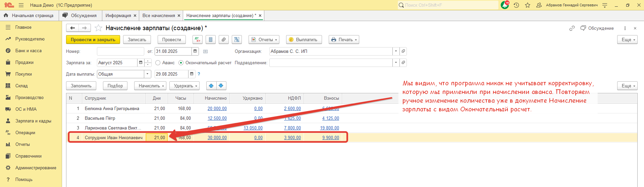This screenshot has width=644, height=187.
Task: Open Зарплата и кадры section
Action: (x=33, y=121)
